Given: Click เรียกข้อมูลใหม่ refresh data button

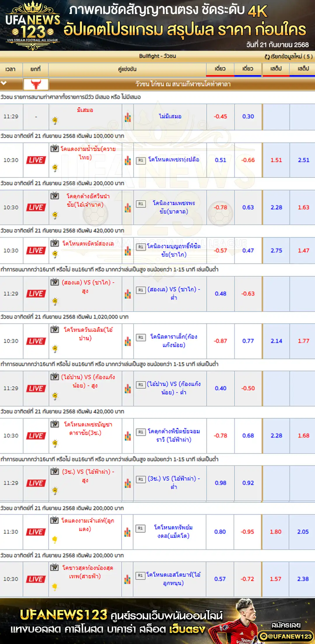Looking at the screenshot, I should (288, 56).
